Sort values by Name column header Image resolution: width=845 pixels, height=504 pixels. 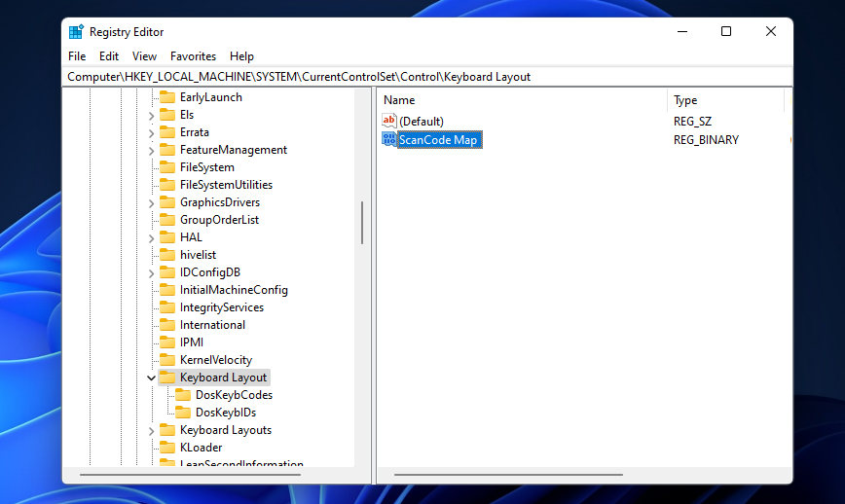(523, 100)
